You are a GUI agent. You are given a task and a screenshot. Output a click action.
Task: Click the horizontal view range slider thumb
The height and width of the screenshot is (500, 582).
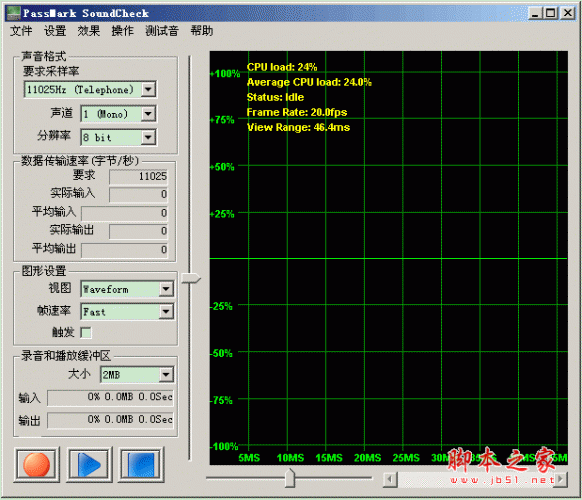point(290,478)
